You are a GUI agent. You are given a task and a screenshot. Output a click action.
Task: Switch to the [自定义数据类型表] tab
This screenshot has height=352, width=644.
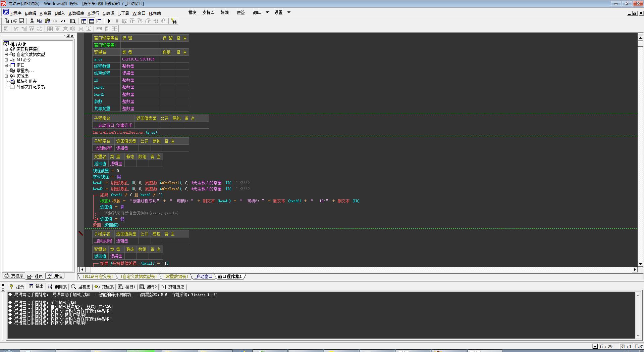click(x=139, y=276)
